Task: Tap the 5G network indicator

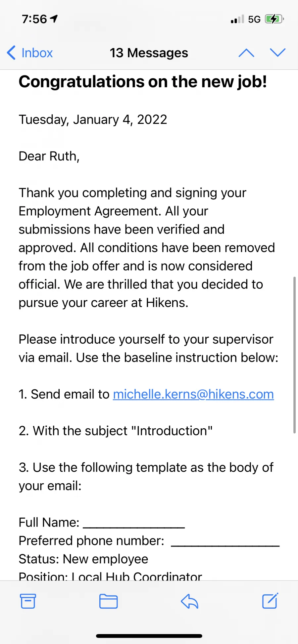Action: (254, 19)
